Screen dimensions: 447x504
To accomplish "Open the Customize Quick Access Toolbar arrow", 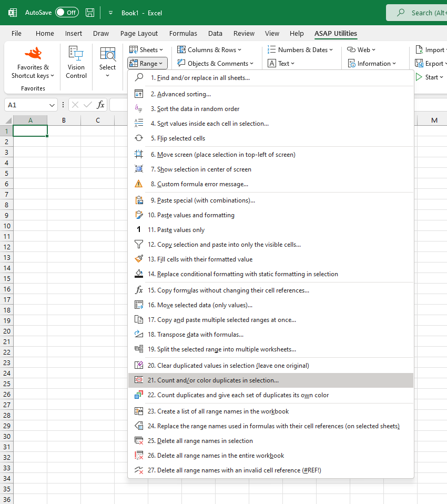I will (110, 13).
